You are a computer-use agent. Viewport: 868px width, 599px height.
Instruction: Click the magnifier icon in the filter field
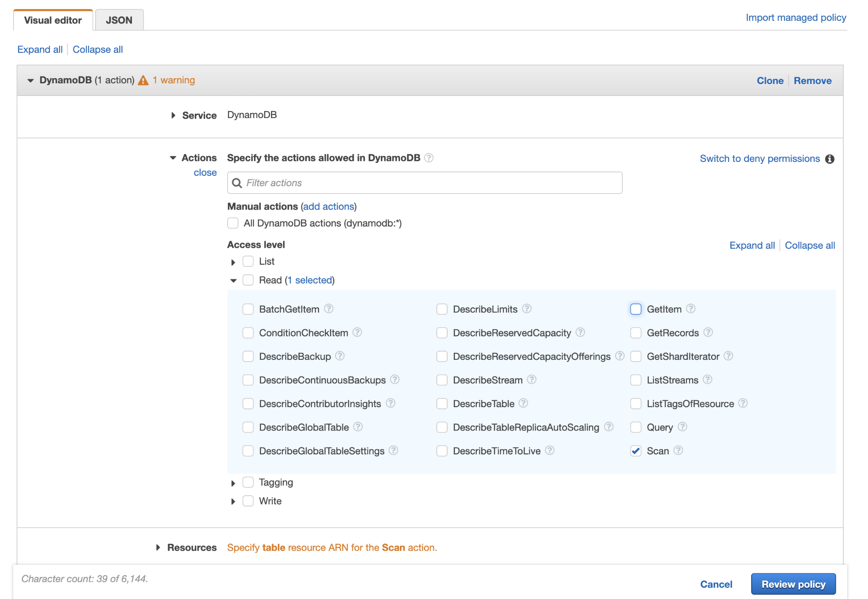coord(237,183)
